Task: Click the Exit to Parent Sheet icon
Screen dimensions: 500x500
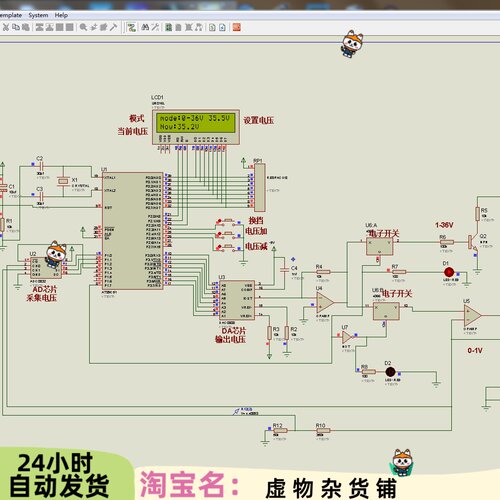Action: pyautogui.click(x=199, y=27)
